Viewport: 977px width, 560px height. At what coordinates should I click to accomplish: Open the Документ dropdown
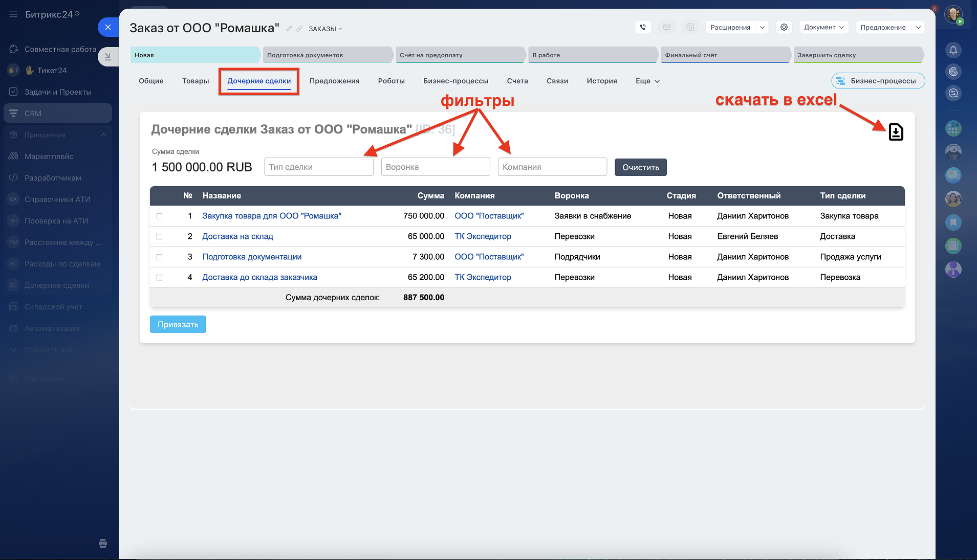[x=823, y=27]
